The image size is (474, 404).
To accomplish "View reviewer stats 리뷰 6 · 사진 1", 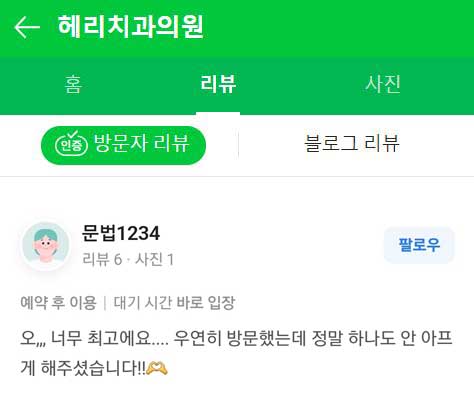I will 128,259.
